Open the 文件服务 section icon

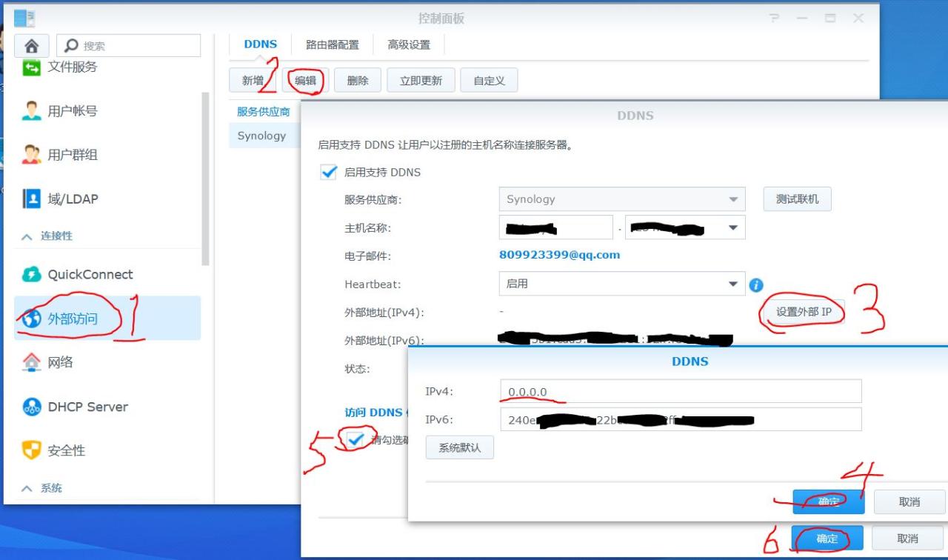31,67
